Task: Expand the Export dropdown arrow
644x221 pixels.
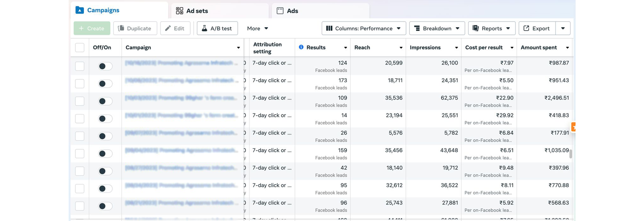Action: (563, 28)
